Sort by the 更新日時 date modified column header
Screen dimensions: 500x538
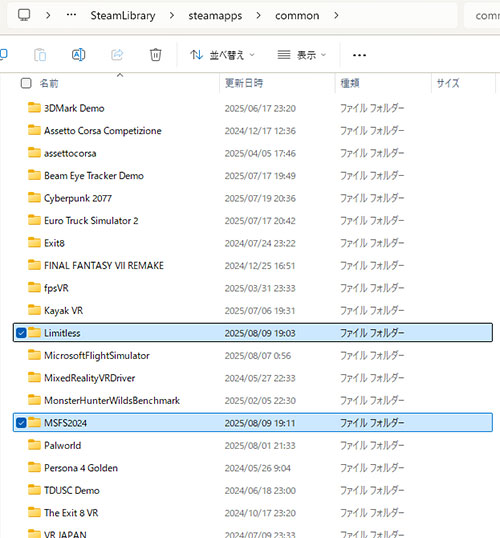(244, 83)
